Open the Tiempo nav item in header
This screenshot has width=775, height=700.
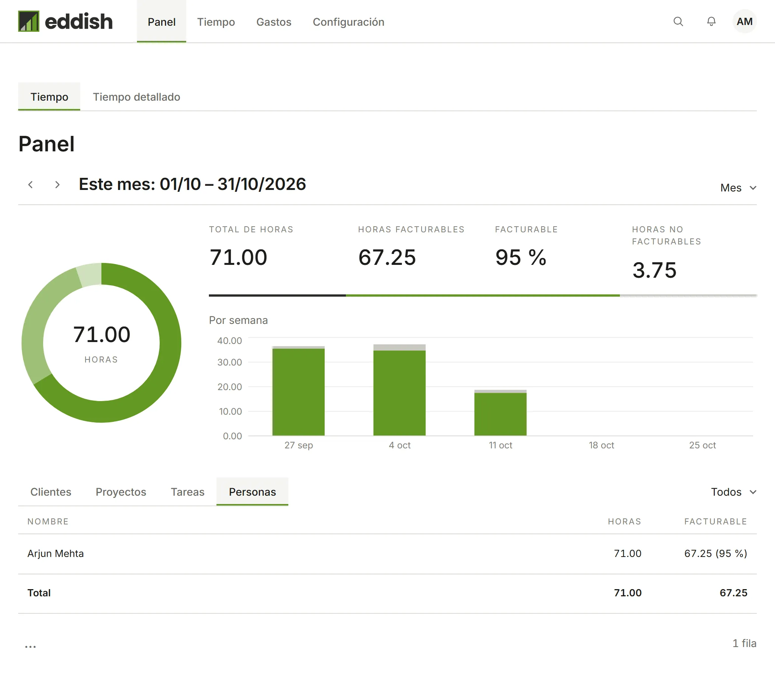click(216, 22)
